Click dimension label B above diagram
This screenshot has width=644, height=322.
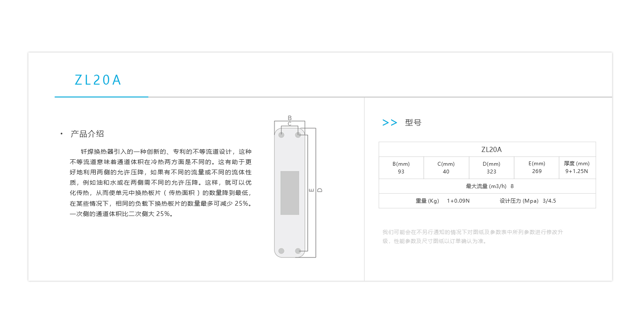[x=289, y=118]
